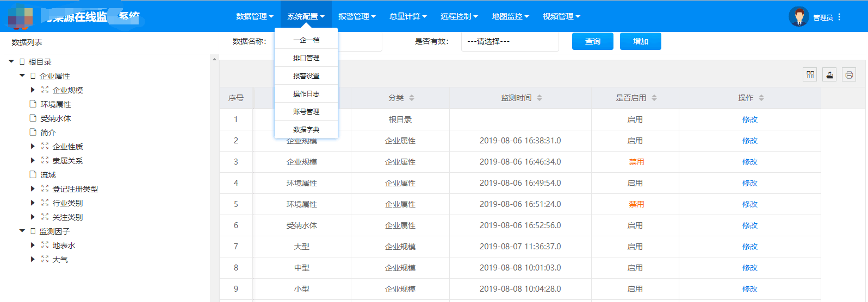Click the tree panel scrollbar up arrow

(214, 59)
